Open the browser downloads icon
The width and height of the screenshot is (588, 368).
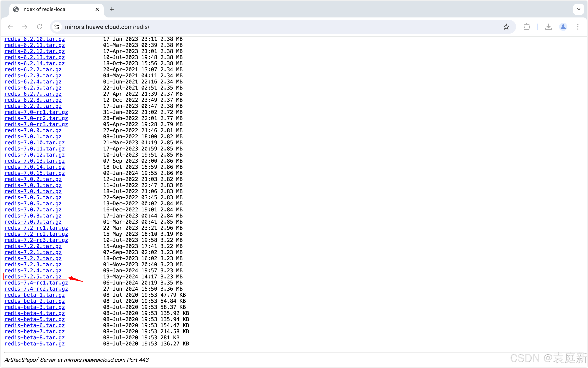(548, 27)
